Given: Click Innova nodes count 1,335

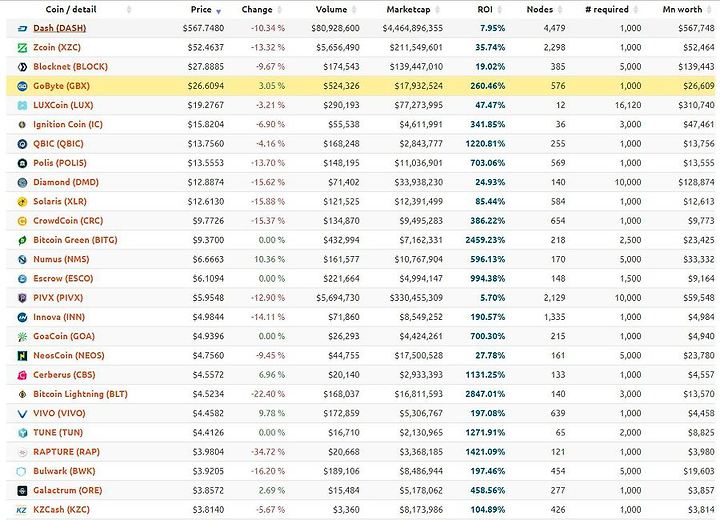Looking at the screenshot, I should [554, 317].
